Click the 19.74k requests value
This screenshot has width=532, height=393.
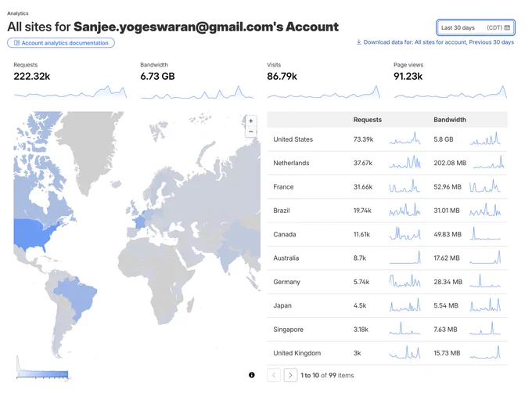tap(362, 211)
